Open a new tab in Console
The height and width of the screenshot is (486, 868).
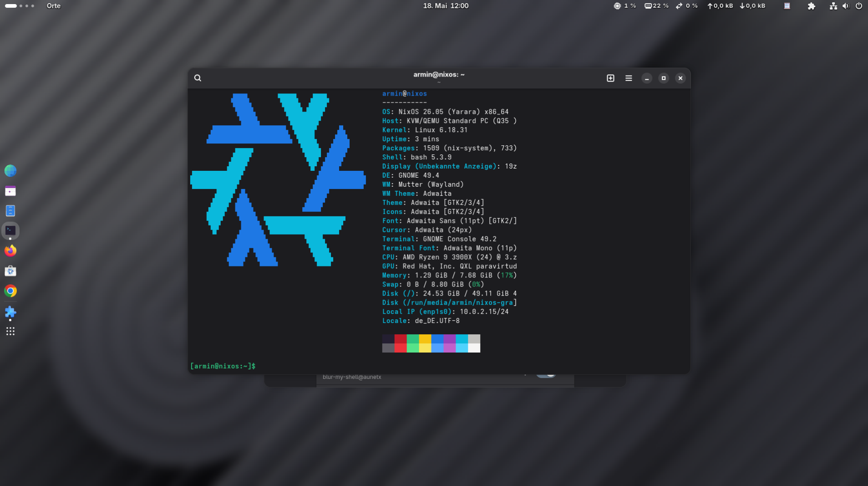pos(610,78)
